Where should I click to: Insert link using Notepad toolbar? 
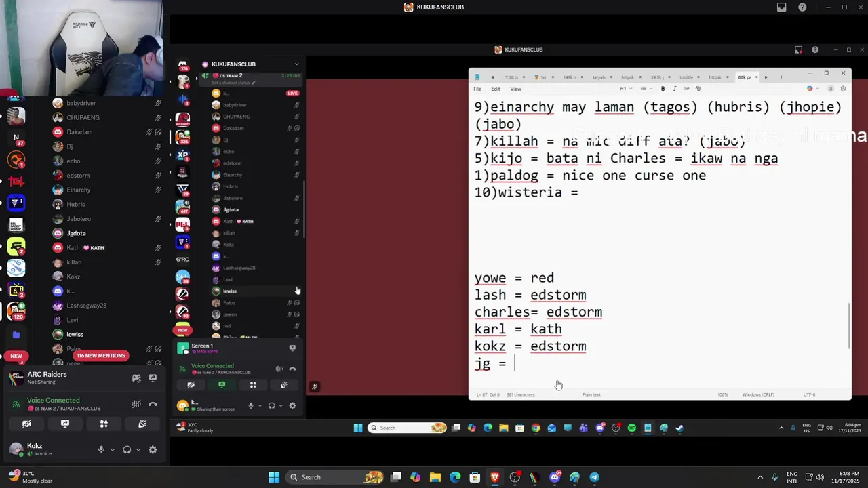click(x=686, y=89)
